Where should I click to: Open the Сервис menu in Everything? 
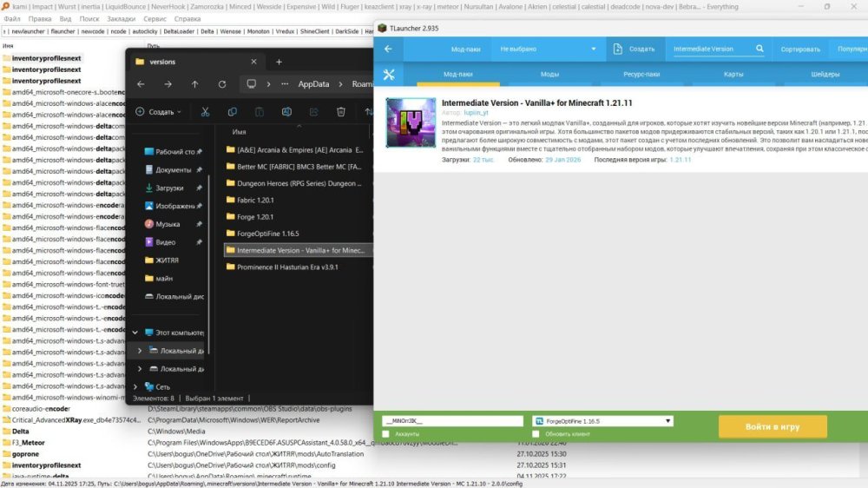155,19
